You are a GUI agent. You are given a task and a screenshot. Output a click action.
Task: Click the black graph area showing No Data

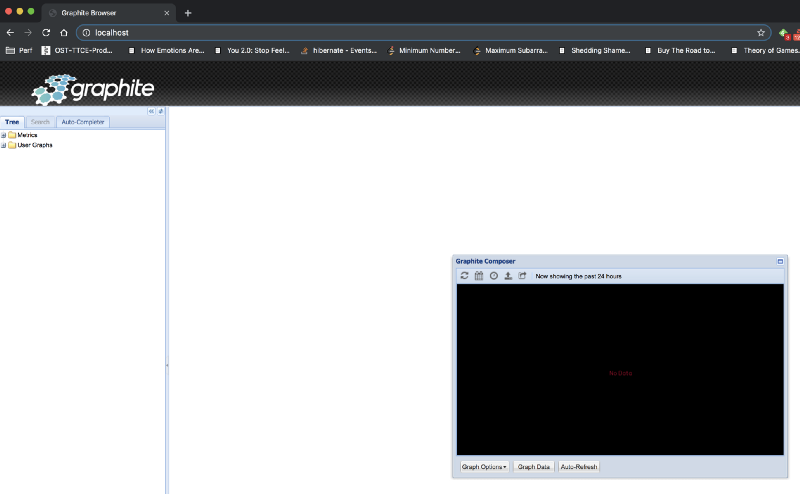pos(620,369)
